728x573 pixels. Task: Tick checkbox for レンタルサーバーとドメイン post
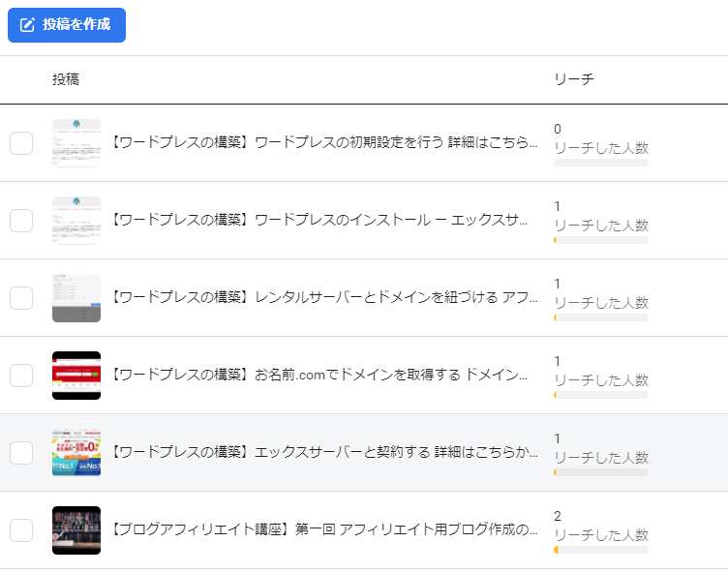point(21,298)
